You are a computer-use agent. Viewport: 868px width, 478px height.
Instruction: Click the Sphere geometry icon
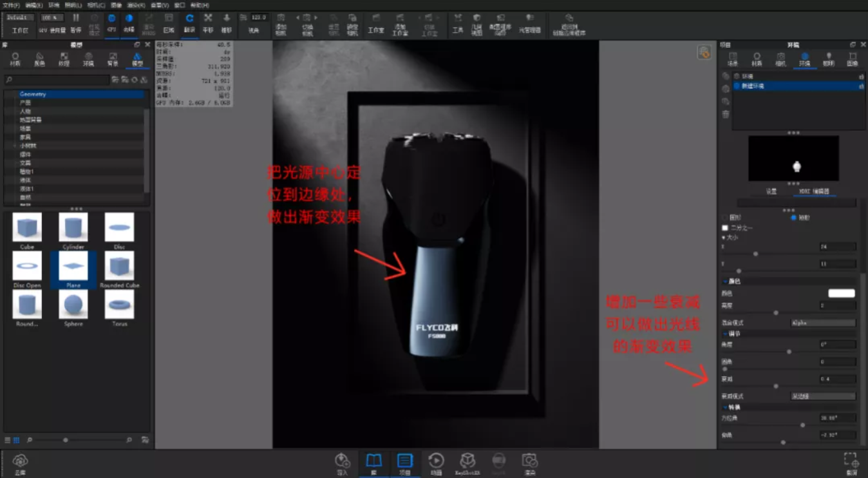73,304
